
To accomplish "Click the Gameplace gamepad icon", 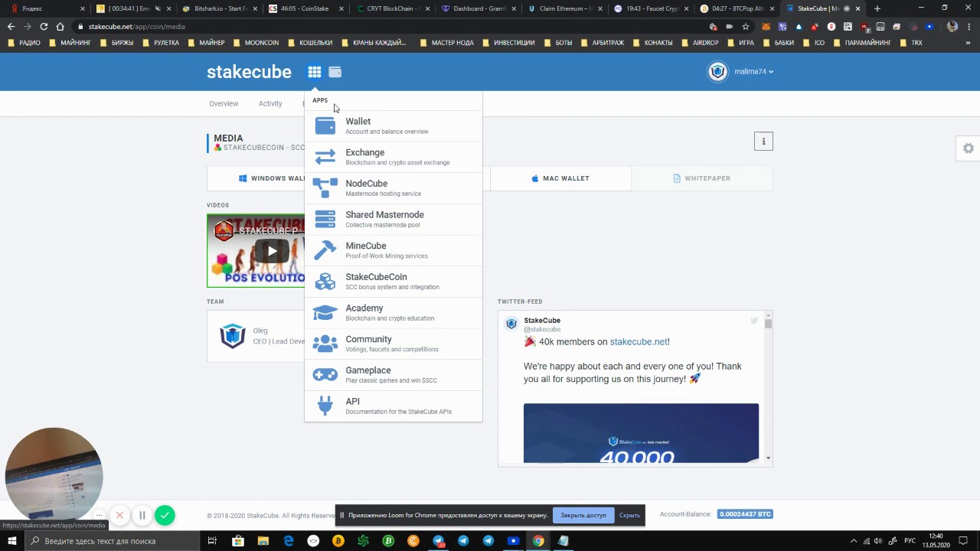I will click(x=325, y=375).
